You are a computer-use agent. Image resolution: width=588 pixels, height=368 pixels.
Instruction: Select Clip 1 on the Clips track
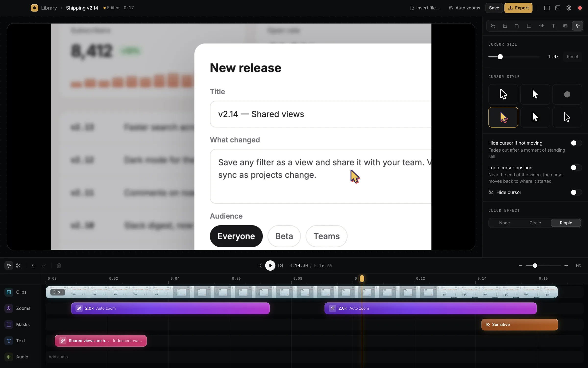(302, 292)
